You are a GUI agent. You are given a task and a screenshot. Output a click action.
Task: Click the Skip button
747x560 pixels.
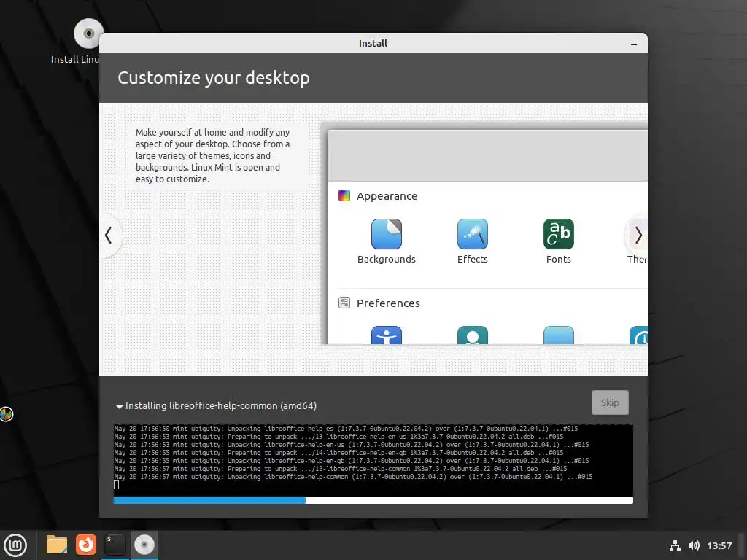click(610, 402)
